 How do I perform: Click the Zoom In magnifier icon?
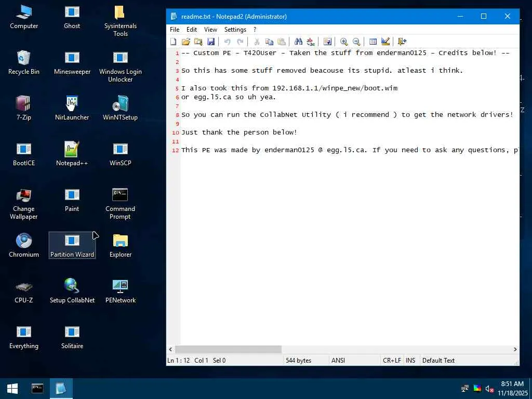pyautogui.click(x=344, y=42)
